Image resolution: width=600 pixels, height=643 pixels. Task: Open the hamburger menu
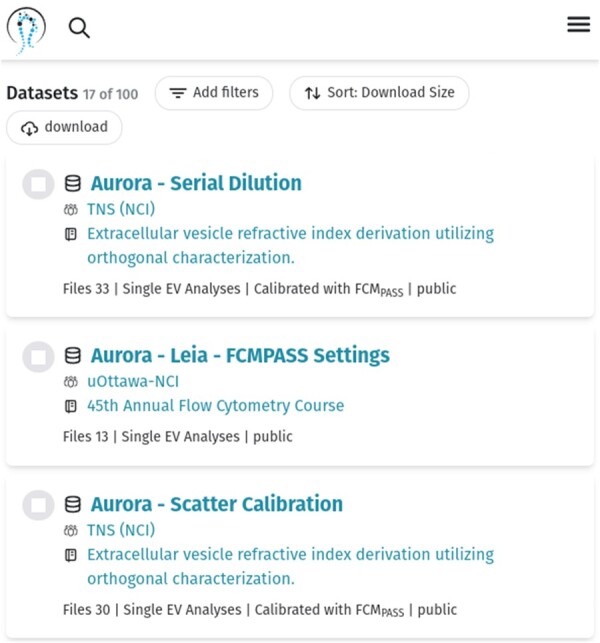tap(578, 25)
